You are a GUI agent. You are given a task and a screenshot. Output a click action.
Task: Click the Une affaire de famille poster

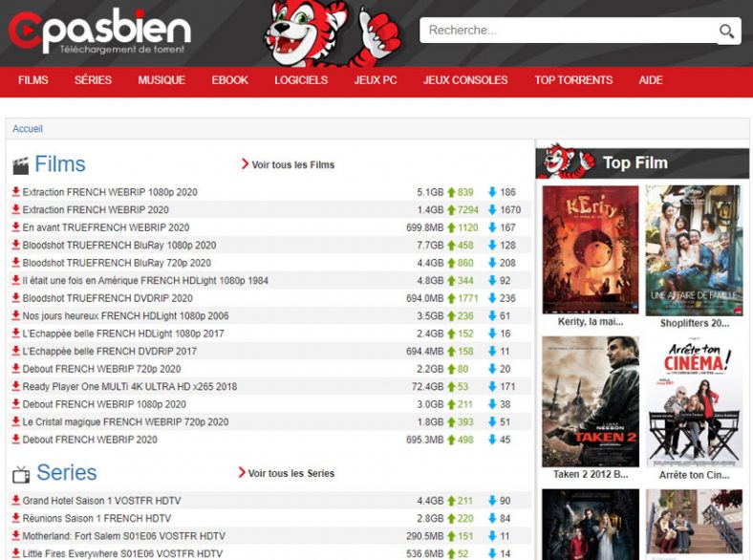[694, 250]
